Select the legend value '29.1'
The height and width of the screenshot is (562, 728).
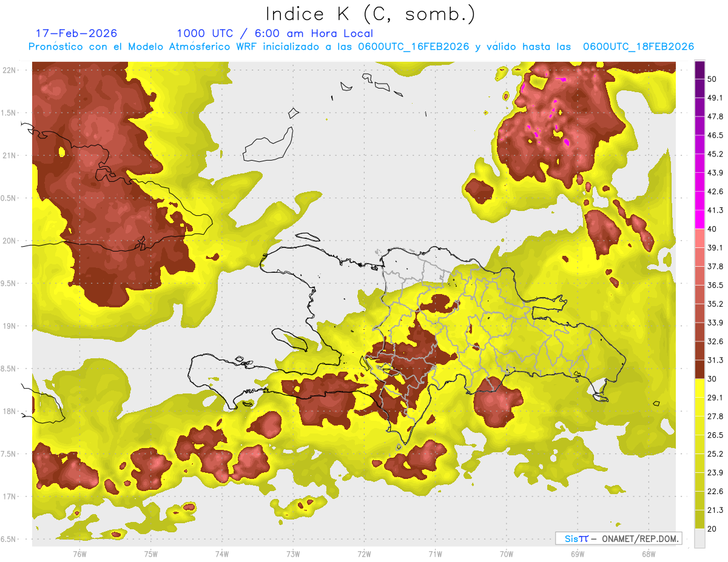pos(715,397)
